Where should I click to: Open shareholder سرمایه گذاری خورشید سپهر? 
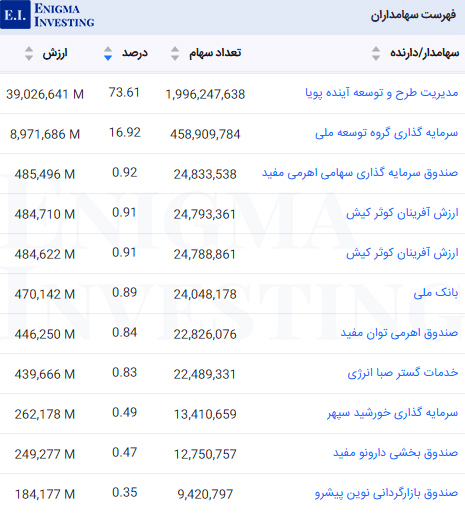(393, 413)
